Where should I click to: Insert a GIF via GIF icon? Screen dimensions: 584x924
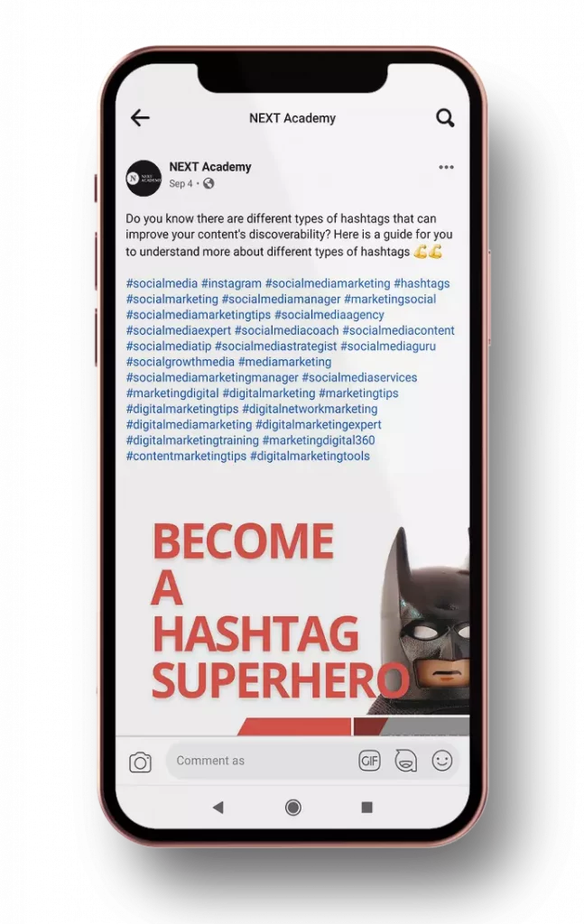tap(369, 761)
